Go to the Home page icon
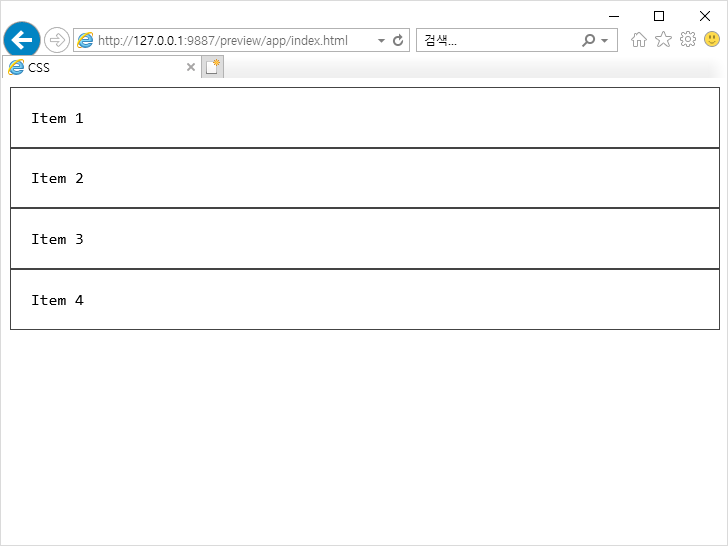Image resolution: width=728 pixels, height=546 pixels. point(639,40)
